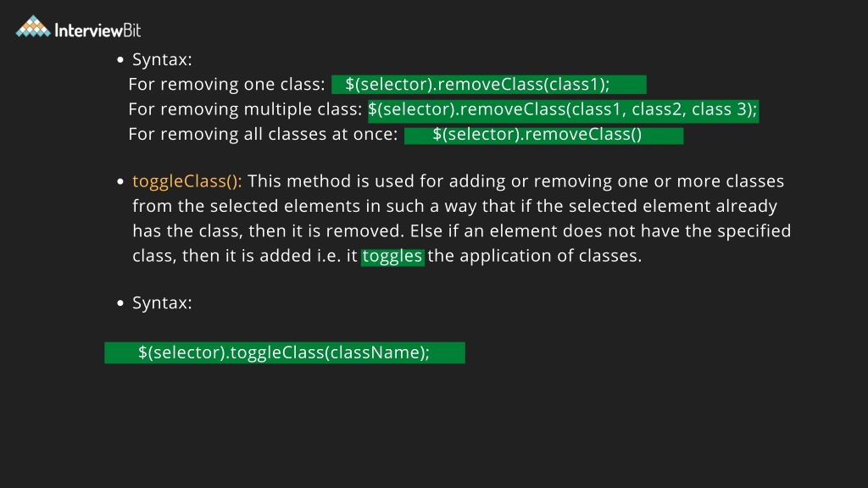868x488 pixels.
Task: Click the empty removeClass() code block
Action: click(x=543, y=135)
